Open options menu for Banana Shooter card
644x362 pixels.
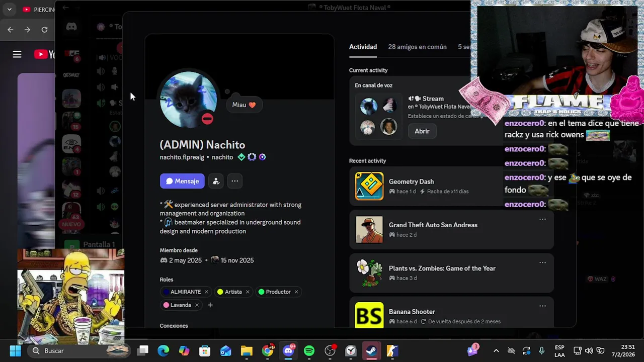pyautogui.click(x=542, y=306)
